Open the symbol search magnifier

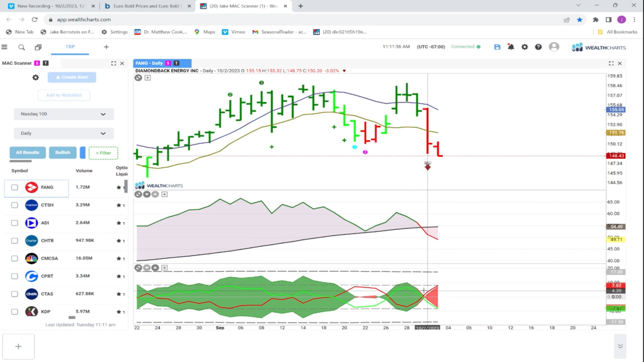click(21, 47)
